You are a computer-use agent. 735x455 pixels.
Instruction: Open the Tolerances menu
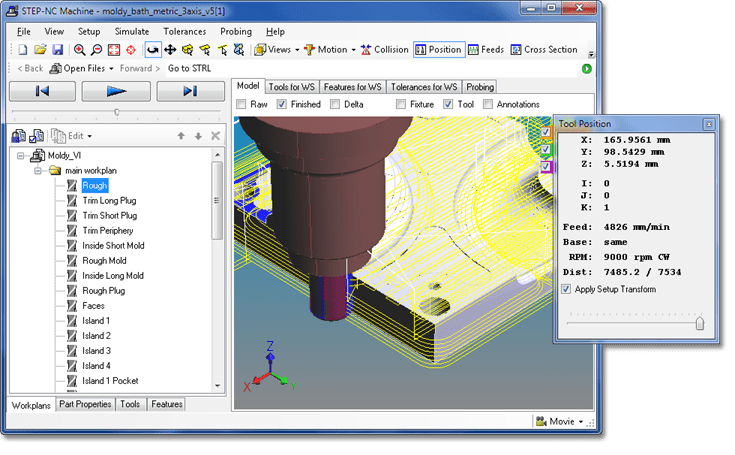(x=185, y=31)
